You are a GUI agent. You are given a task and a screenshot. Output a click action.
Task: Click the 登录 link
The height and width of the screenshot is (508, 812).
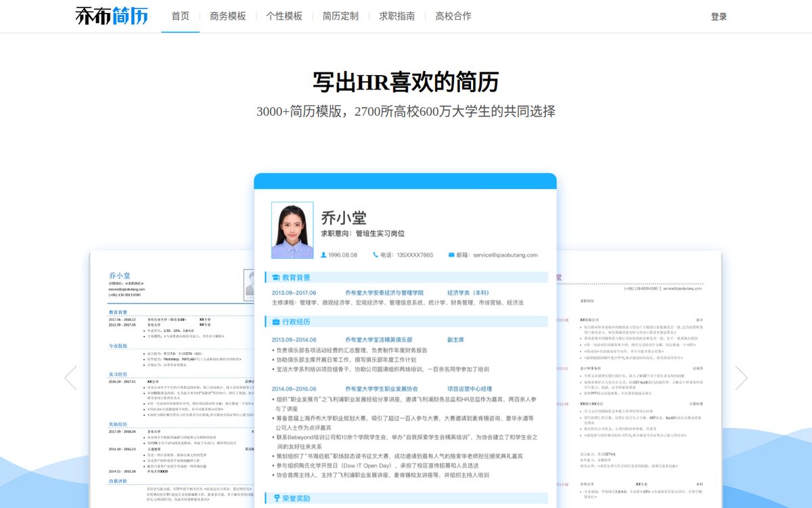(x=719, y=17)
